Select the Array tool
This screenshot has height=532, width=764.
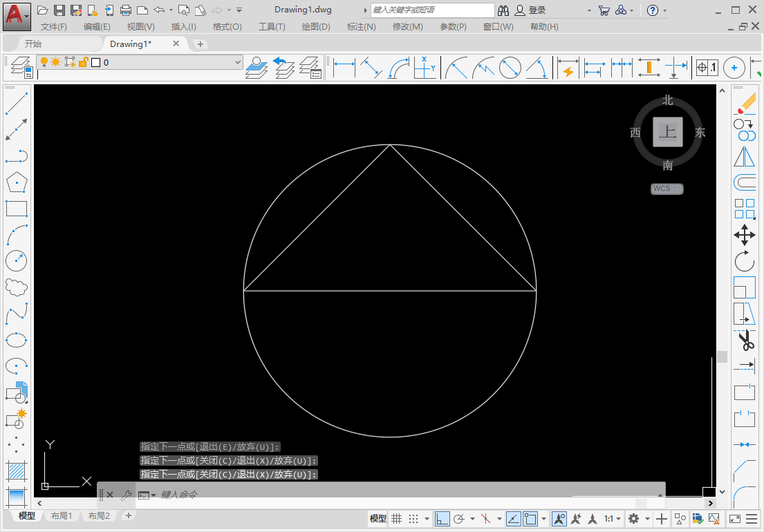pos(745,209)
